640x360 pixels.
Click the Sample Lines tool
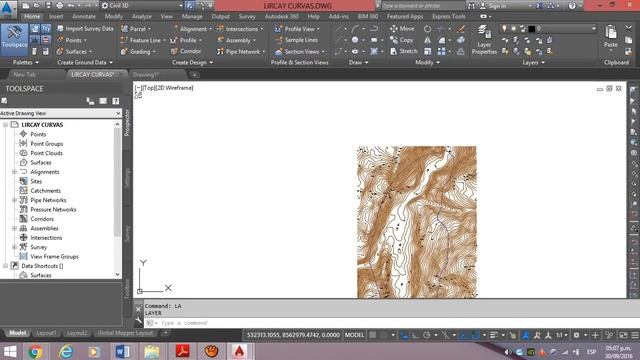(x=297, y=40)
